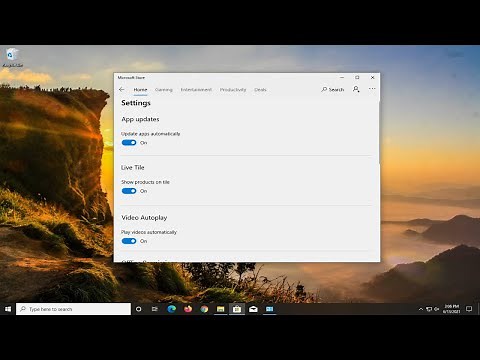Open Cortana from the taskbar
This screenshot has height=360, width=480.
point(139,309)
